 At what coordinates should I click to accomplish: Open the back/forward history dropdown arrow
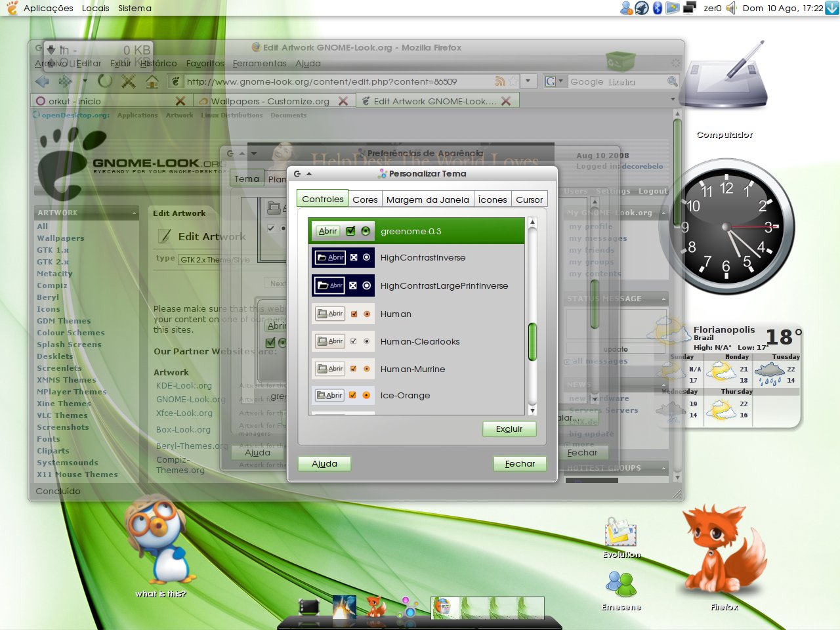(x=85, y=81)
